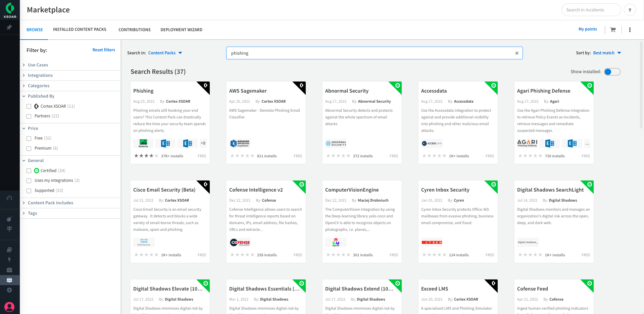Open the bomb icon in sidebar
Image resolution: width=644 pixels, height=314 pixels.
(9, 219)
